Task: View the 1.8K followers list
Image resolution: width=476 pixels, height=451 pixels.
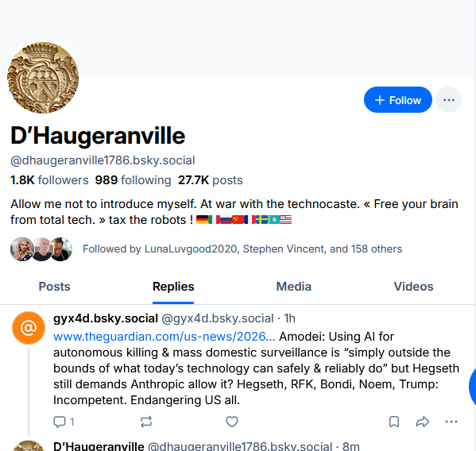Action: coord(49,180)
